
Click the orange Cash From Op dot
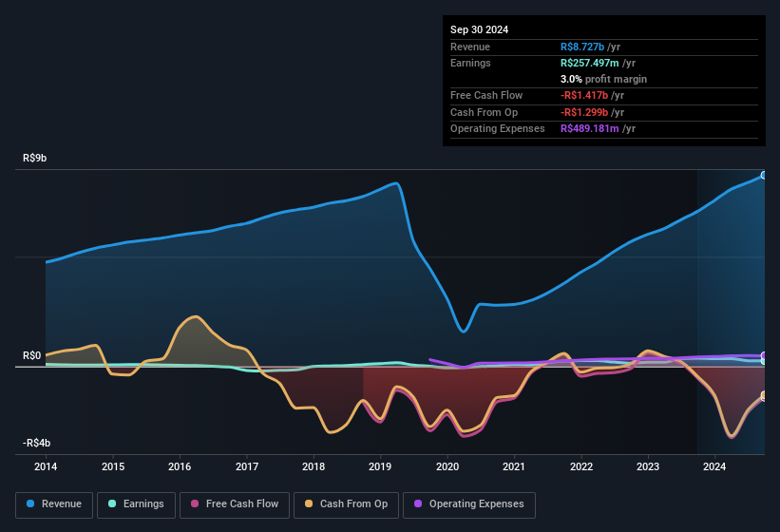pos(309,504)
